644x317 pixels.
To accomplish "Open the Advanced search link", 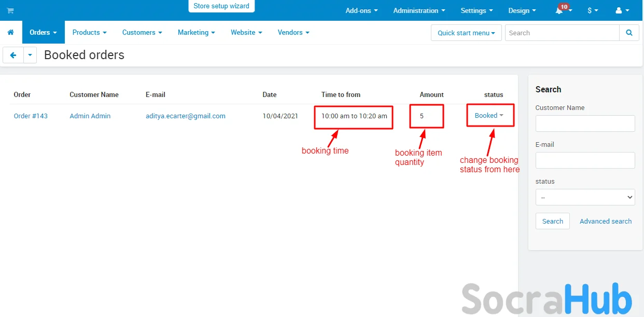I will click(x=605, y=221).
